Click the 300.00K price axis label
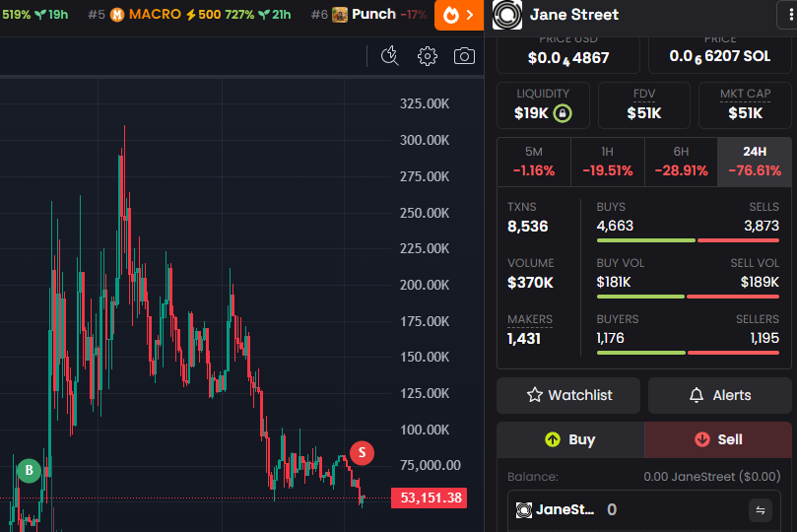The height and width of the screenshot is (532, 797). pyautogui.click(x=425, y=140)
